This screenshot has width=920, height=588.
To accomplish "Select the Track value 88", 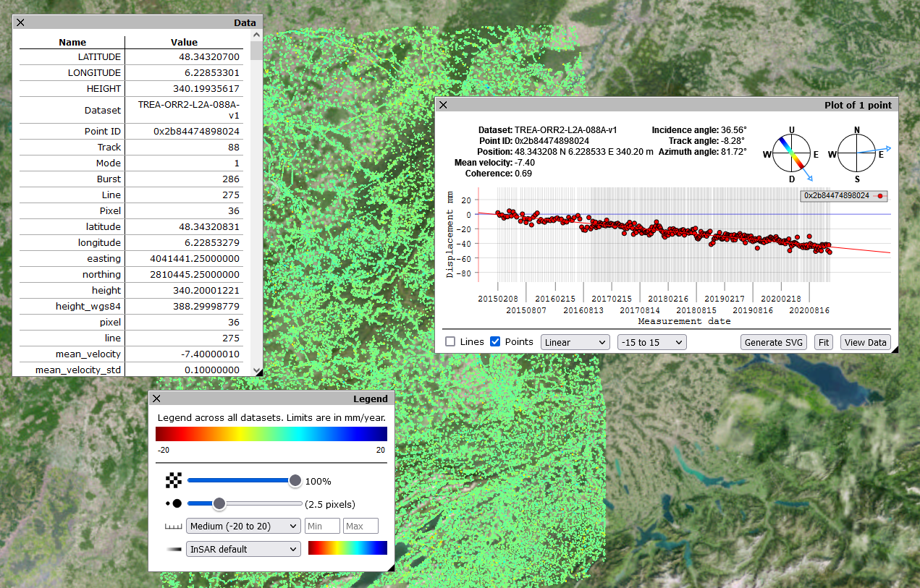I will [x=234, y=147].
